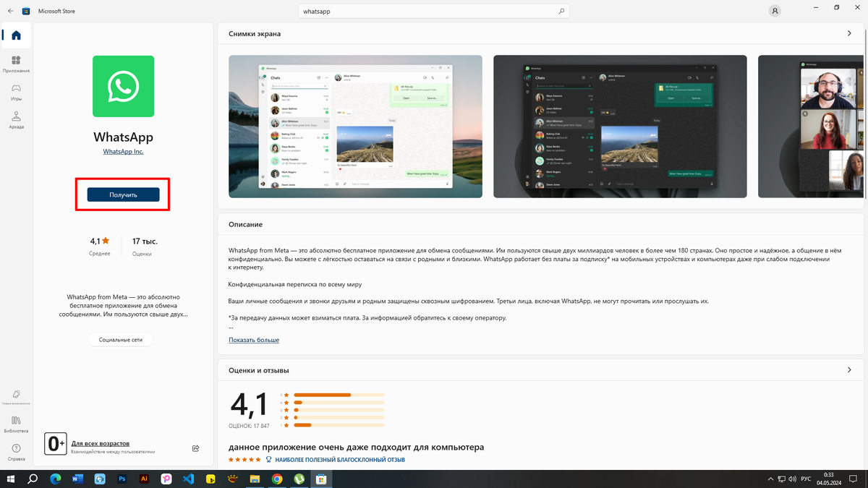Share the WhatsApp app page
The width and height of the screenshot is (868, 488).
[196, 448]
